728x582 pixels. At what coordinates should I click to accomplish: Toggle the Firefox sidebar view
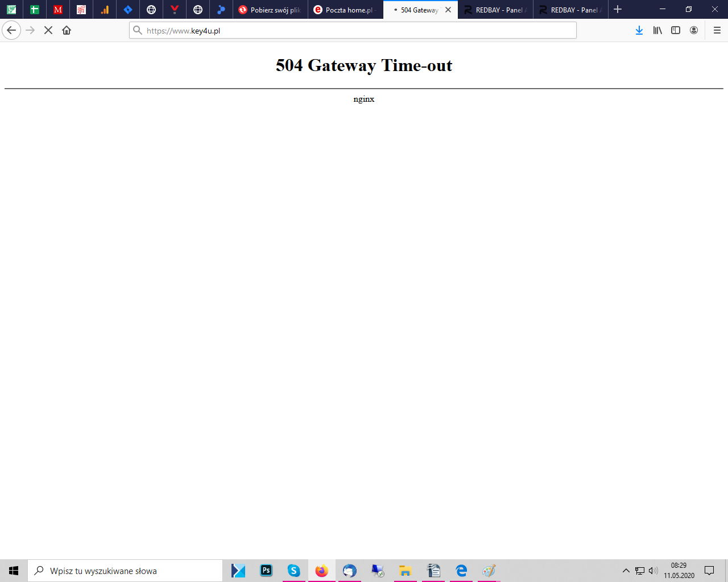pos(676,30)
